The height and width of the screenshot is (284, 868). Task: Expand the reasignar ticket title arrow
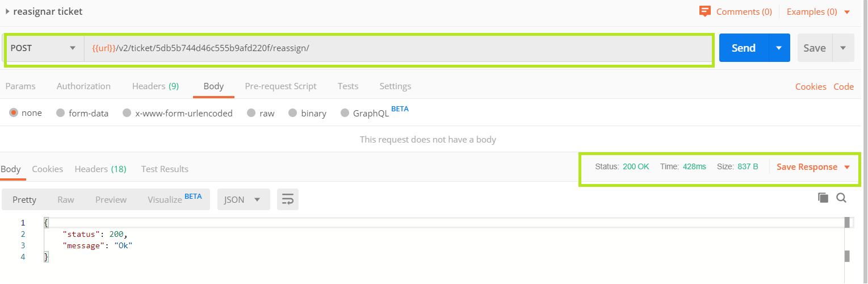7,11
